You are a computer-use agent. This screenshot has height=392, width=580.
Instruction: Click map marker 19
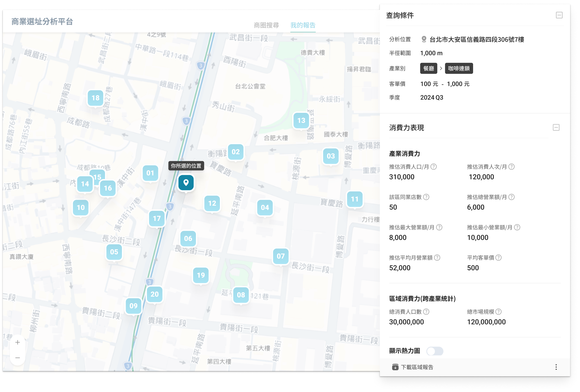click(x=201, y=275)
